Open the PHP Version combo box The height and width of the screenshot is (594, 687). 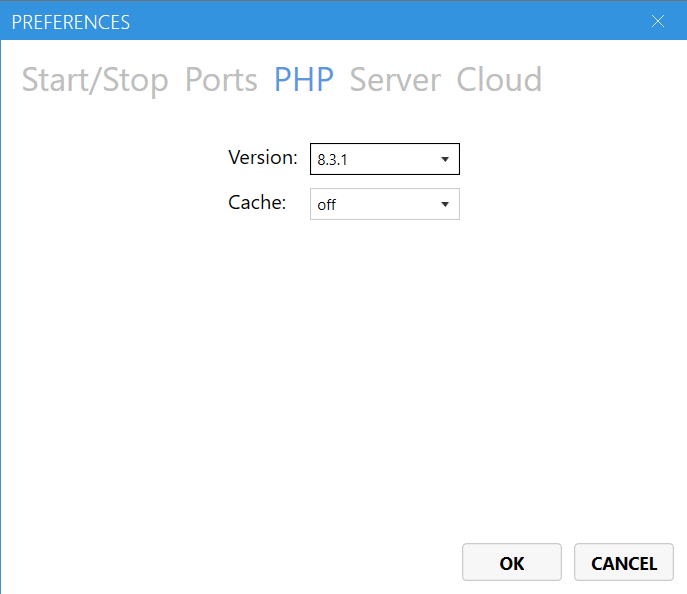[x=384, y=159]
